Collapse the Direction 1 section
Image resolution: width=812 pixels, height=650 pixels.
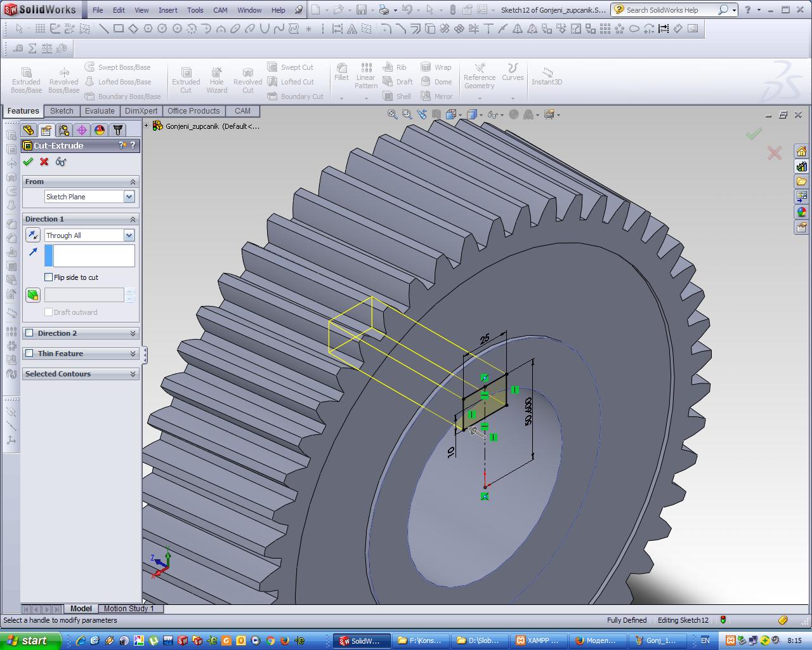[x=133, y=219]
